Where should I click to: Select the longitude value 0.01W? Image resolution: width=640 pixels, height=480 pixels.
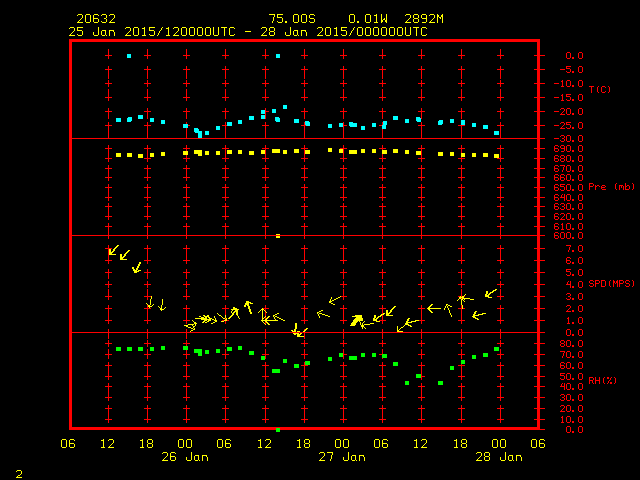(368, 19)
